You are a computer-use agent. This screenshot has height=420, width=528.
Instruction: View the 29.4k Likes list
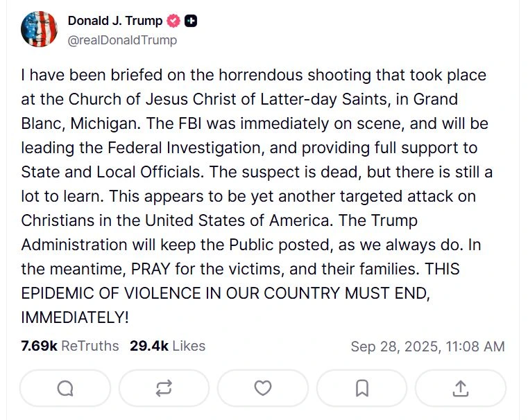167,346
